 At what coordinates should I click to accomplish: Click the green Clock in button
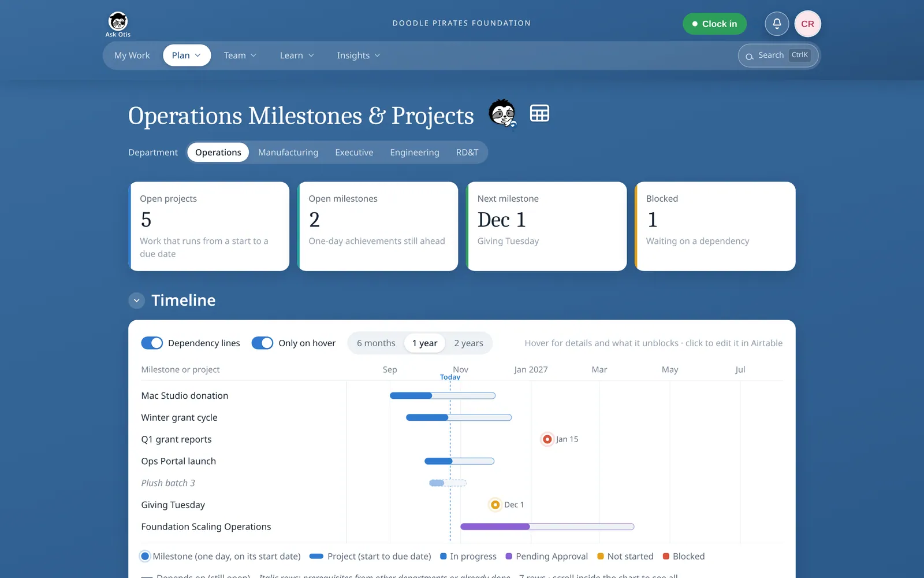pos(714,24)
